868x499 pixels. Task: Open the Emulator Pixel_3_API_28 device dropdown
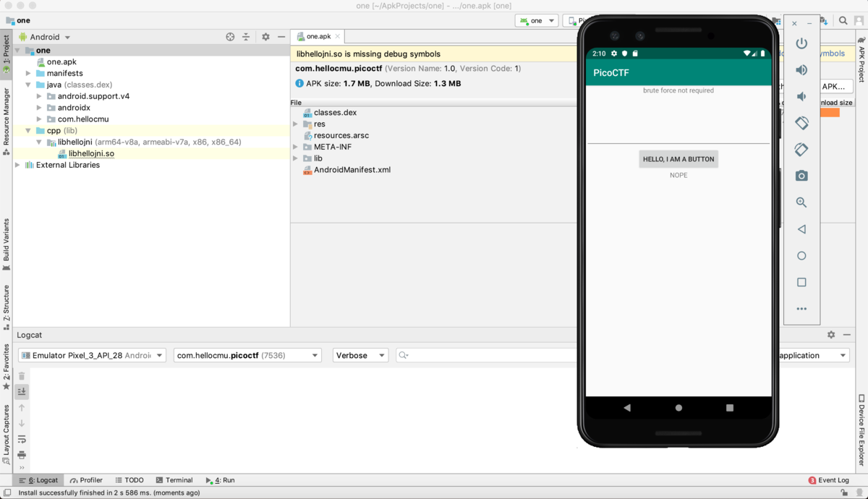click(x=91, y=355)
